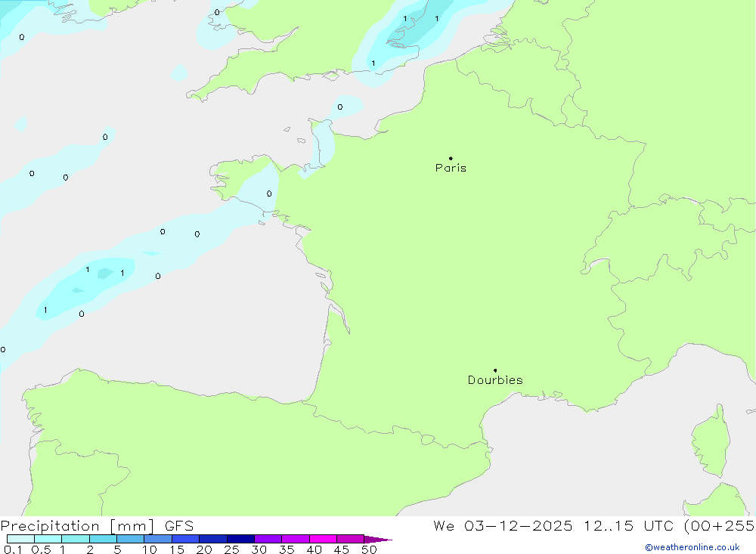Click the 10–15 mm legend color swatch
The height and width of the screenshot is (554, 756).
tap(158, 539)
